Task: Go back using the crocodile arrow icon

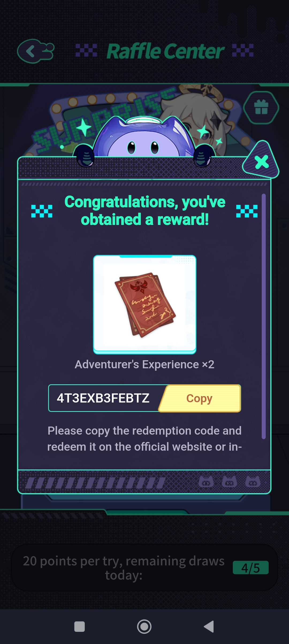Action: click(36, 51)
